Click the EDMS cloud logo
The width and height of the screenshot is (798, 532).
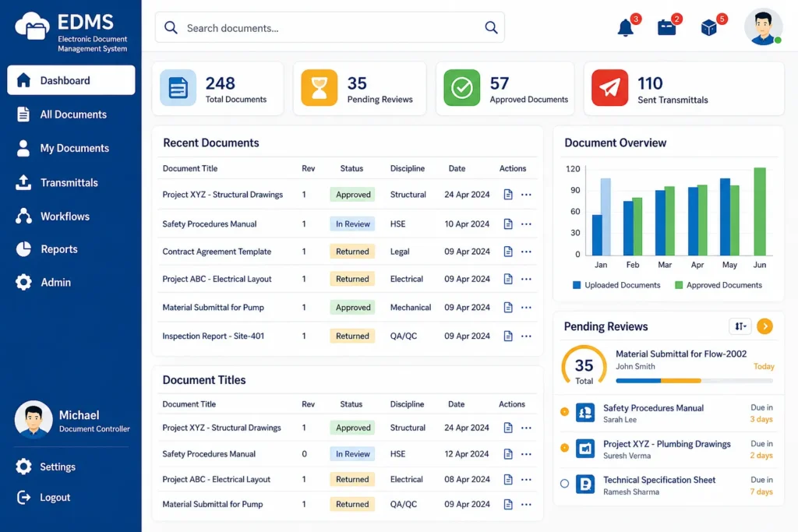pos(33,26)
